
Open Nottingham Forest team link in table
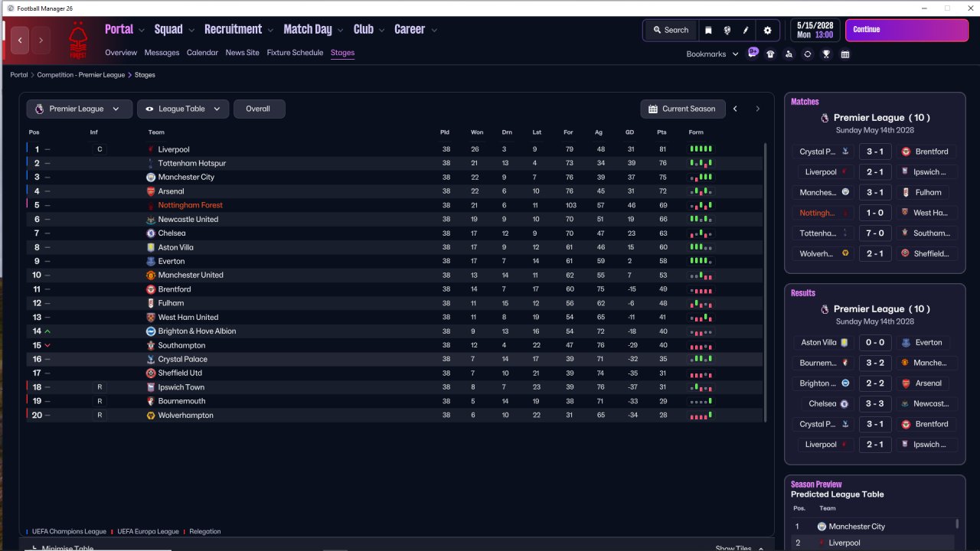click(x=191, y=205)
